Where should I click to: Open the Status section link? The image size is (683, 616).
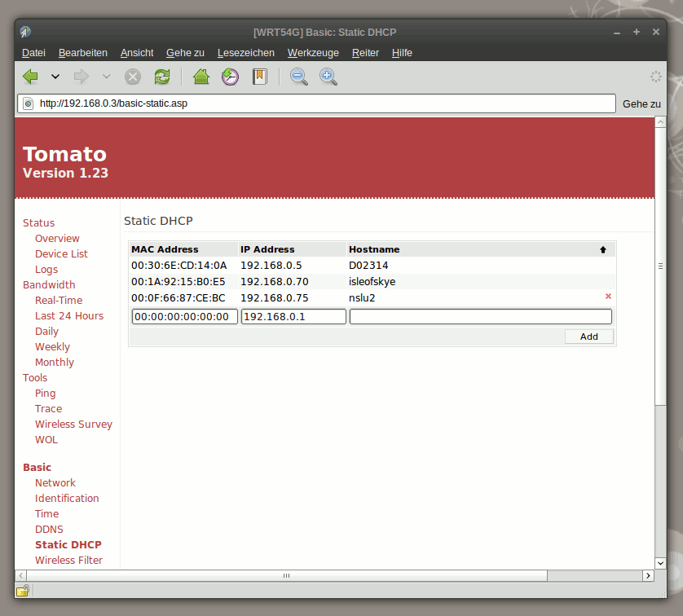point(39,223)
